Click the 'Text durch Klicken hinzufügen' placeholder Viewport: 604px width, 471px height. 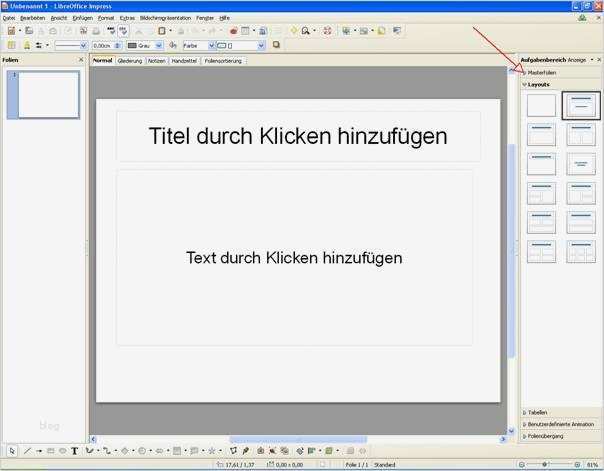click(x=294, y=258)
